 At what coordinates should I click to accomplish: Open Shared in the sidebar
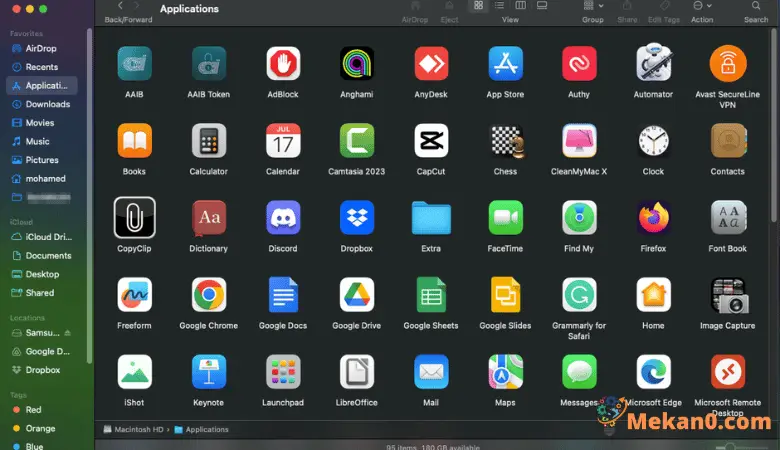[42, 293]
